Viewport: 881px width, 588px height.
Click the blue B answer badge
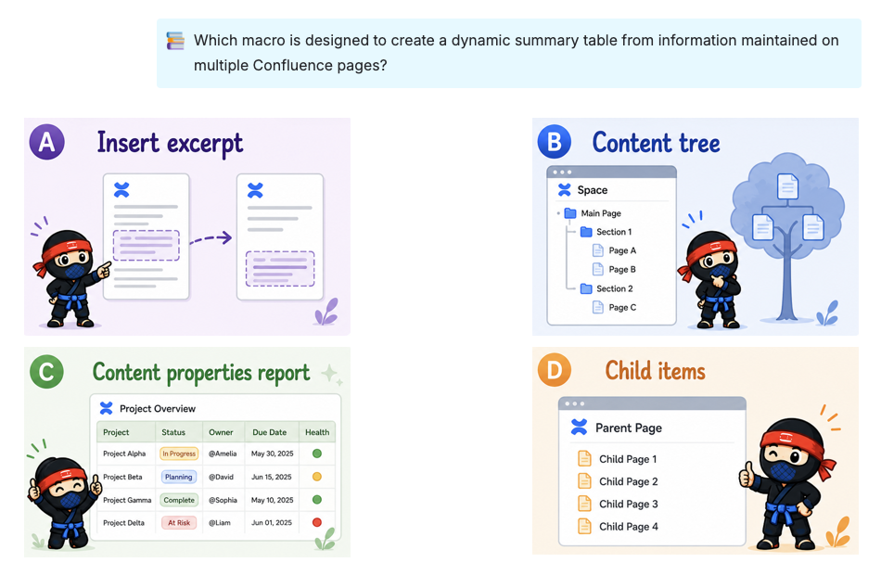point(554,142)
